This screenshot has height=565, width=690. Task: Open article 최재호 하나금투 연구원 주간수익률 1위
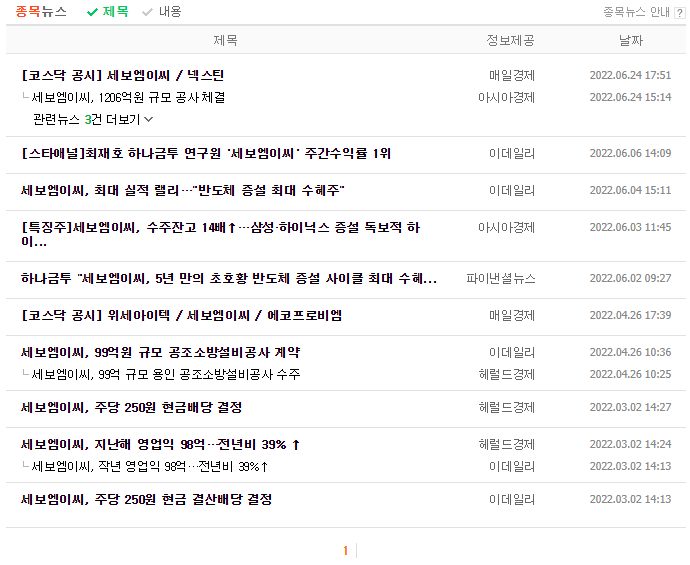click(x=206, y=153)
